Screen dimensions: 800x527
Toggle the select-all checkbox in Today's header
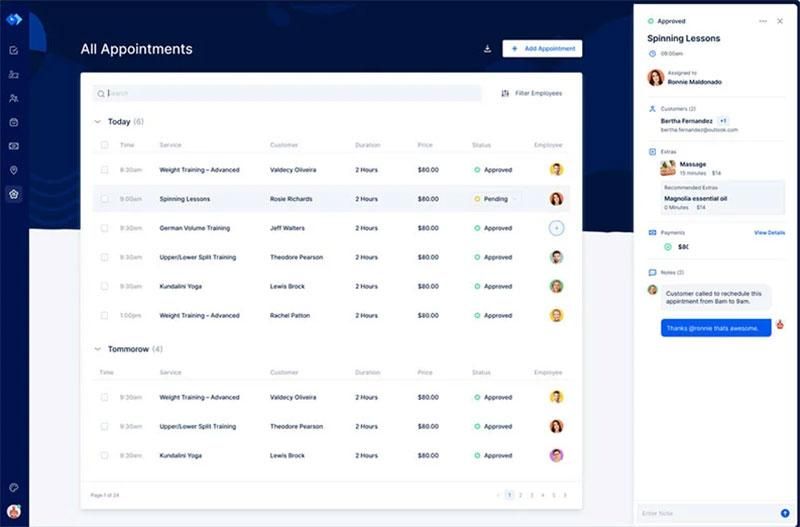click(x=104, y=145)
